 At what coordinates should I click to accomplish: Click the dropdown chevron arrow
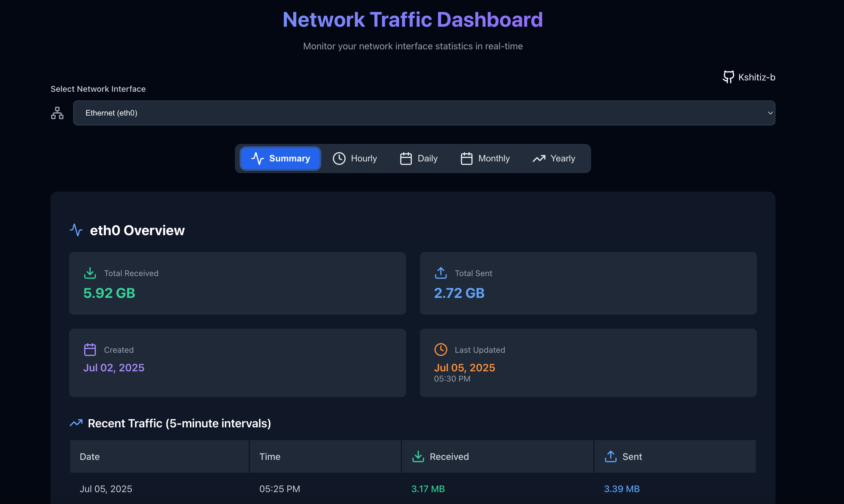click(x=770, y=113)
